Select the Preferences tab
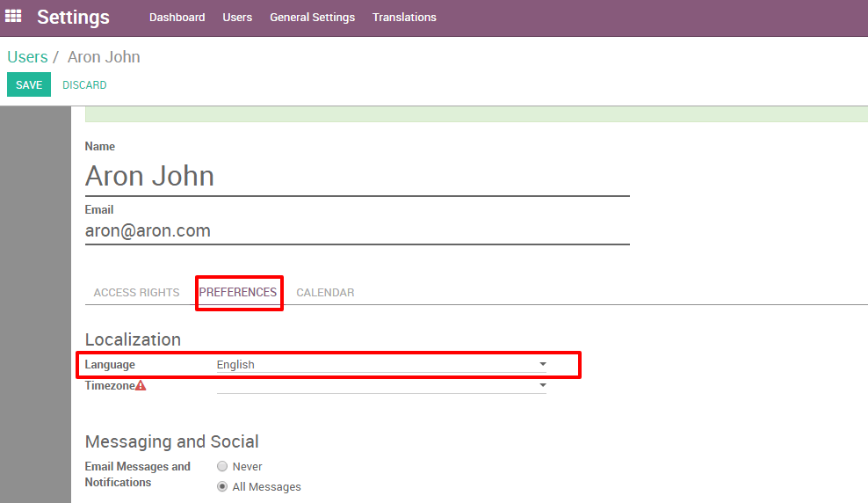The height and width of the screenshot is (503, 868). (x=238, y=293)
